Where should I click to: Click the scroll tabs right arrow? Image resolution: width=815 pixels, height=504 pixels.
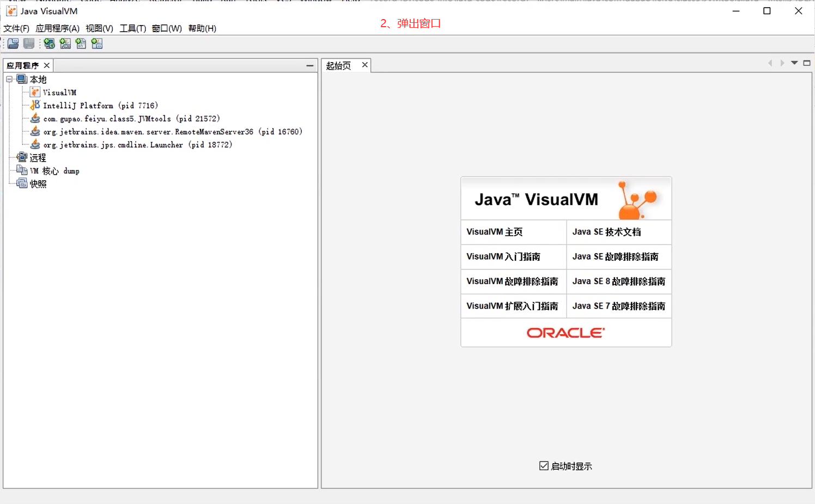782,63
